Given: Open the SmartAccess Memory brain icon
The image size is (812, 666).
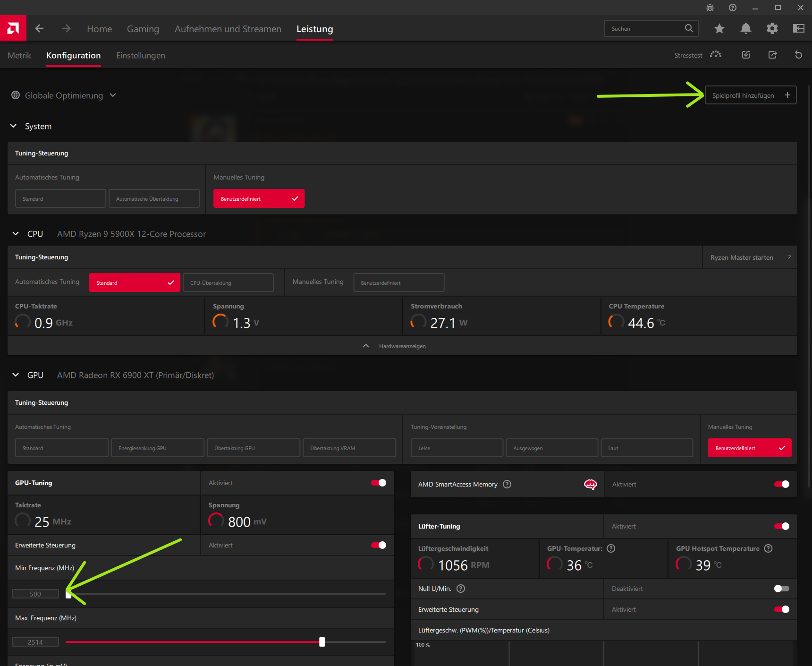Looking at the screenshot, I should point(591,484).
